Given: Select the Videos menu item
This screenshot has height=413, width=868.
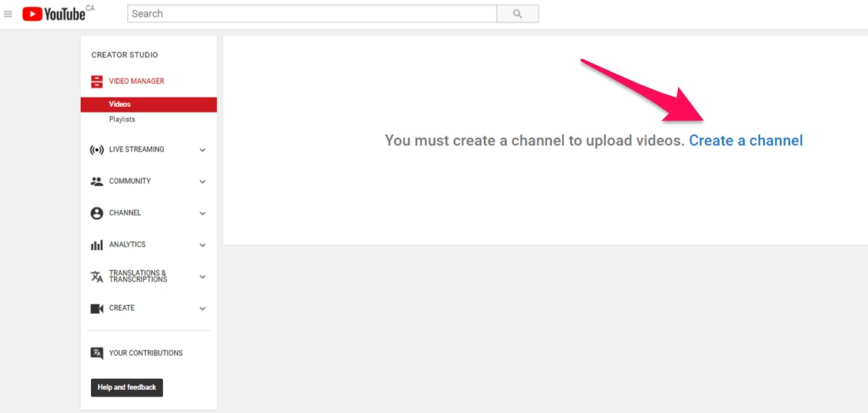Looking at the screenshot, I should pos(148,104).
